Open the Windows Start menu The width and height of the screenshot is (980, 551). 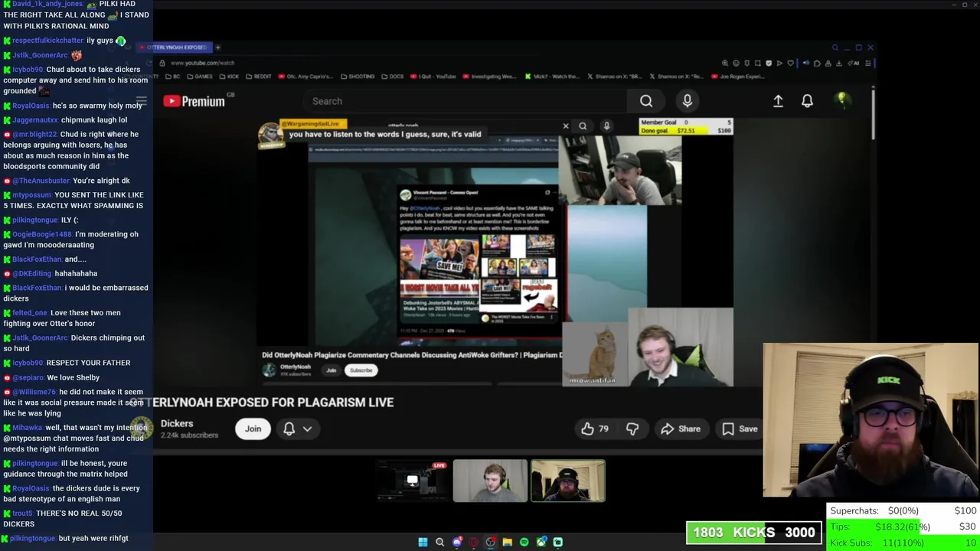423,542
